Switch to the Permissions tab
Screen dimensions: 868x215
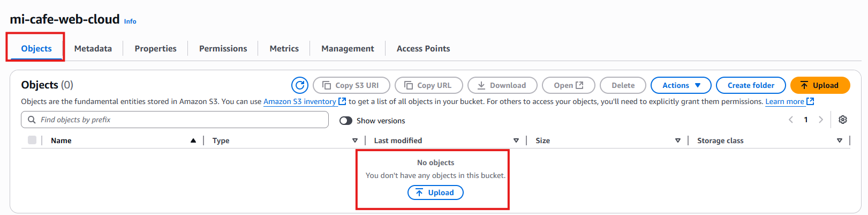pos(223,48)
